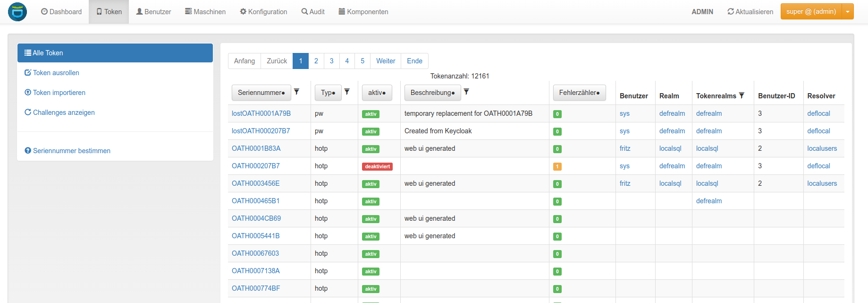Open user fritz in OATH0001B83A row
Image resolution: width=868 pixels, height=303 pixels.
click(625, 148)
